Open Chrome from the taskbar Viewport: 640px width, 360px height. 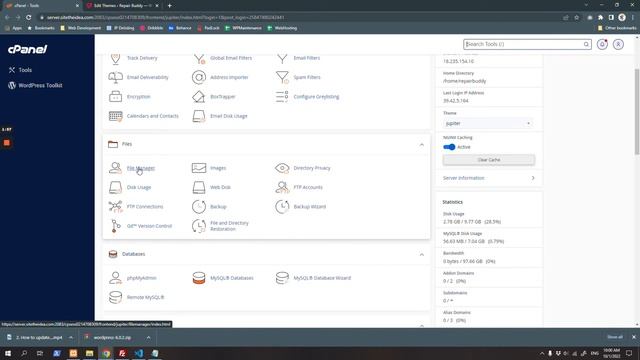106,353
